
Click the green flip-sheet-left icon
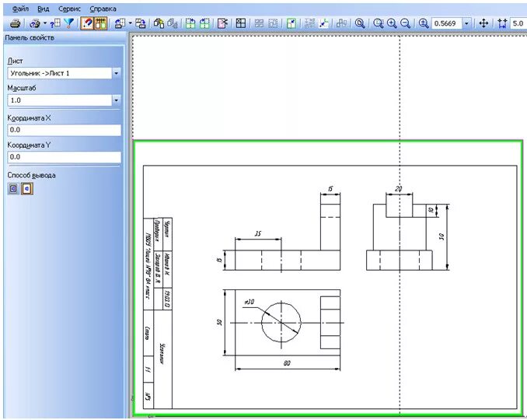[x=190, y=23]
